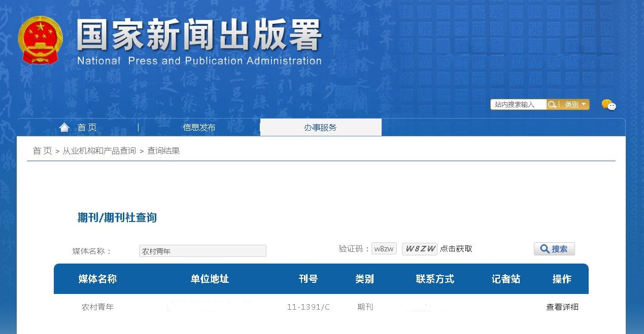This screenshot has height=334, width=644.
Task: Click the site search magnifier icon
Action: pyautogui.click(x=552, y=104)
